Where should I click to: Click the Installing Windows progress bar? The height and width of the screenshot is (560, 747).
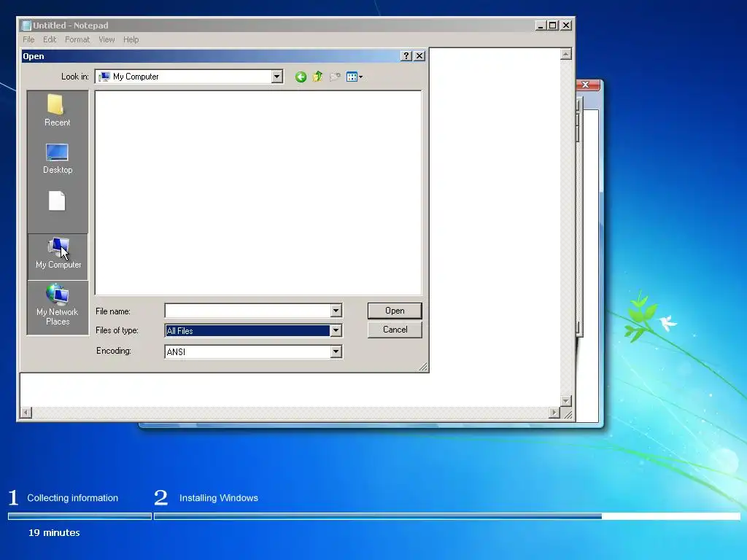click(x=447, y=516)
